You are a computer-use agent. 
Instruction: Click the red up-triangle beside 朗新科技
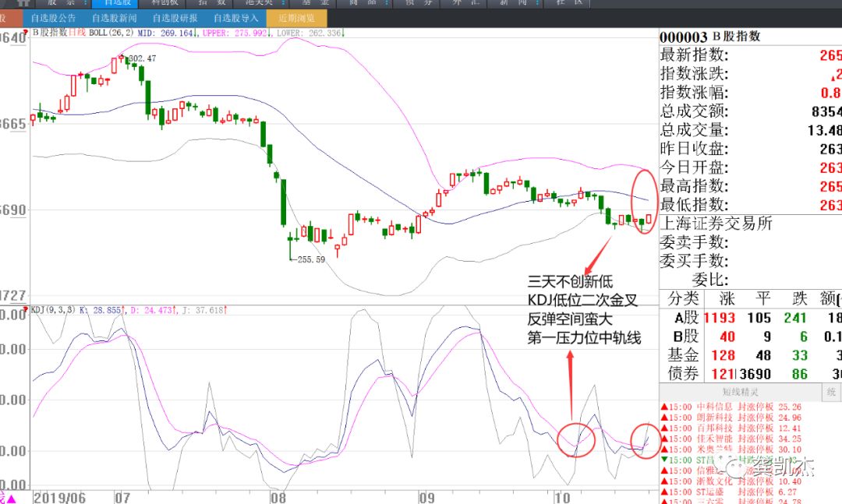664,418
